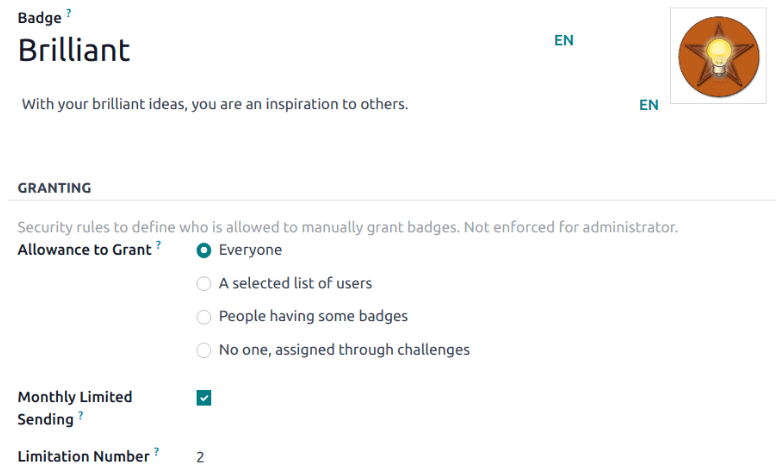
Task: Select People having some badges option
Action: pyautogui.click(x=204, y=317)
